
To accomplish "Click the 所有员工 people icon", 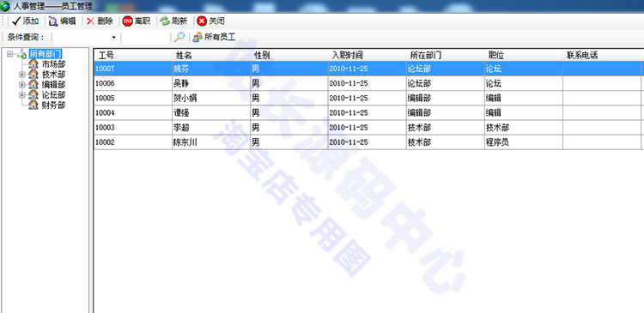I will point(197,37).
